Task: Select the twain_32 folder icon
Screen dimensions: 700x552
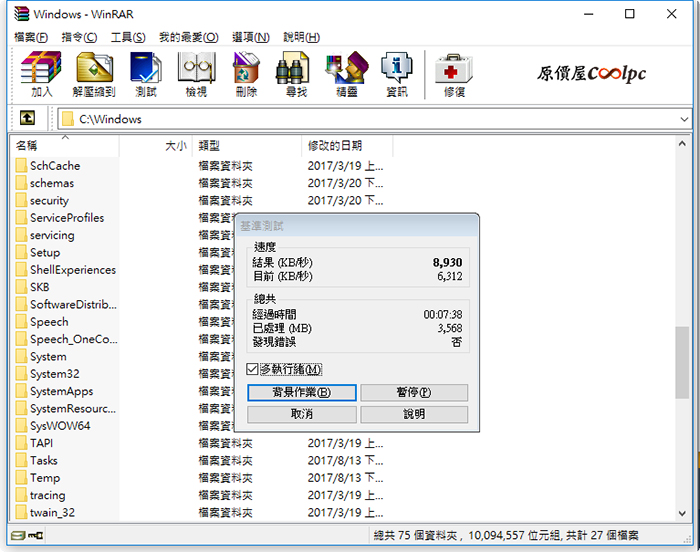Action: (x=21, y=512)
